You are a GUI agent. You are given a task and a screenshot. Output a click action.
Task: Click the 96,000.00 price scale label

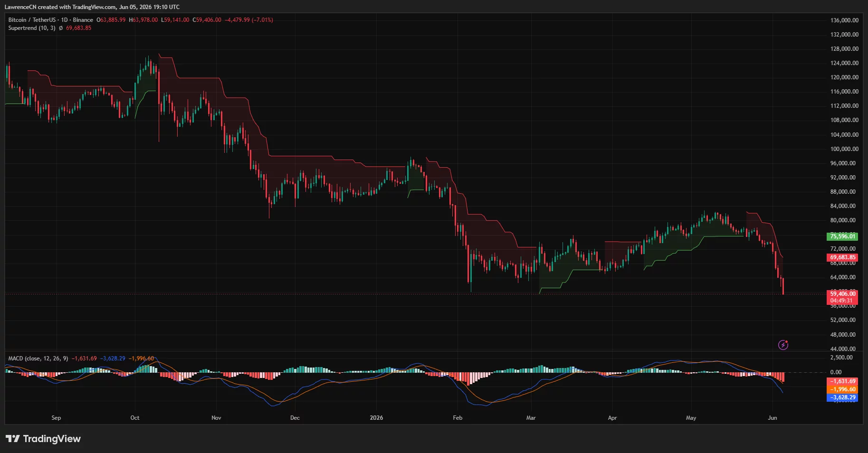click(843, 163)
